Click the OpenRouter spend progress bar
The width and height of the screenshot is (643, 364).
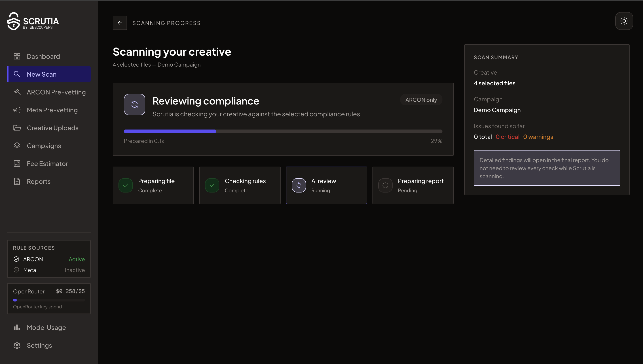[49, 300]
